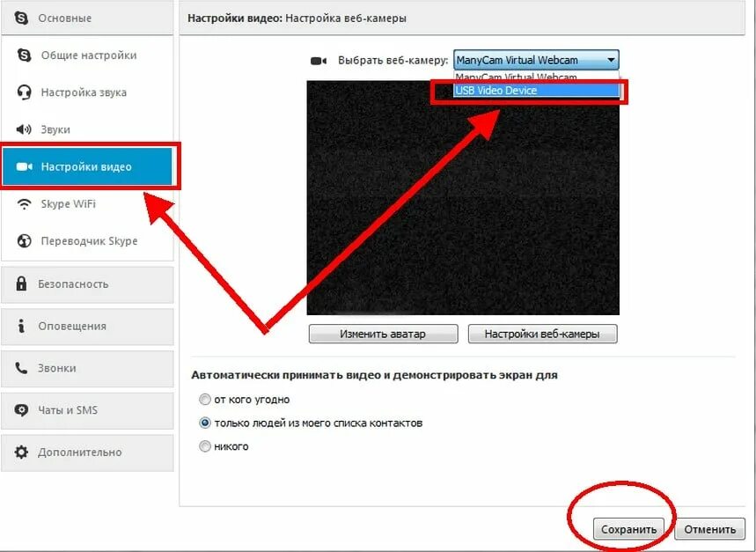756x552 pixels.
Task: Click Изменить аватар button
Action: tap(383, 334)
